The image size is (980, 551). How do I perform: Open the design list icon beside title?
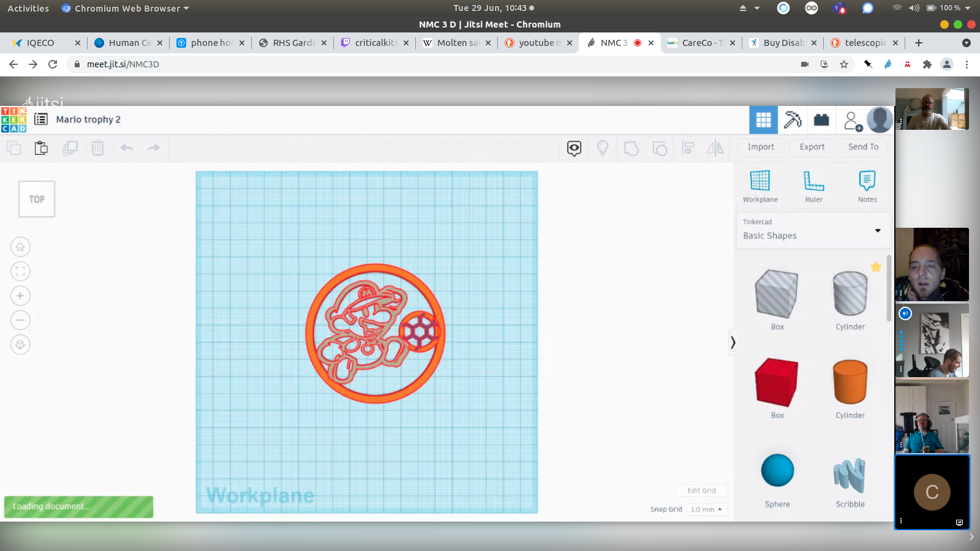[x=41, y=119]
